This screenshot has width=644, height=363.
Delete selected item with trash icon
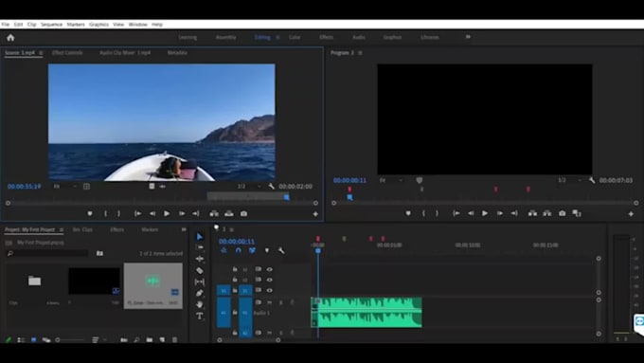click(174, 339)
